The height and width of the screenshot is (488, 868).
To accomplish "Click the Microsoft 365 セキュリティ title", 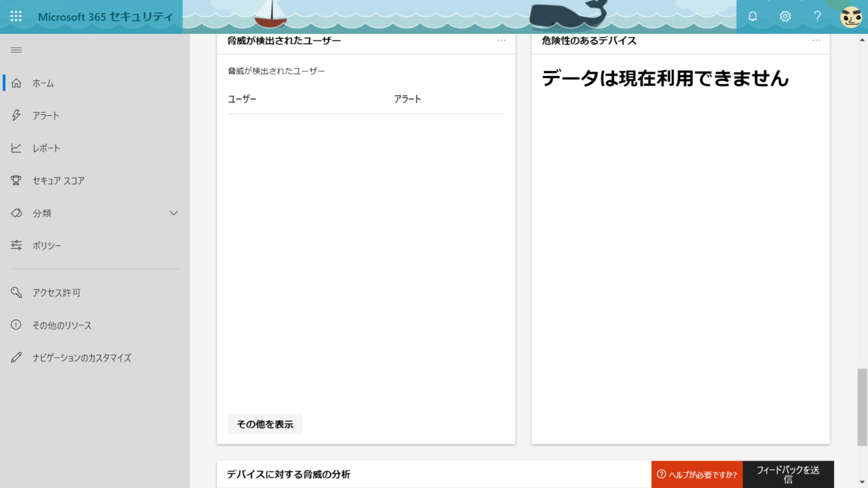I will tap(105, 17).
